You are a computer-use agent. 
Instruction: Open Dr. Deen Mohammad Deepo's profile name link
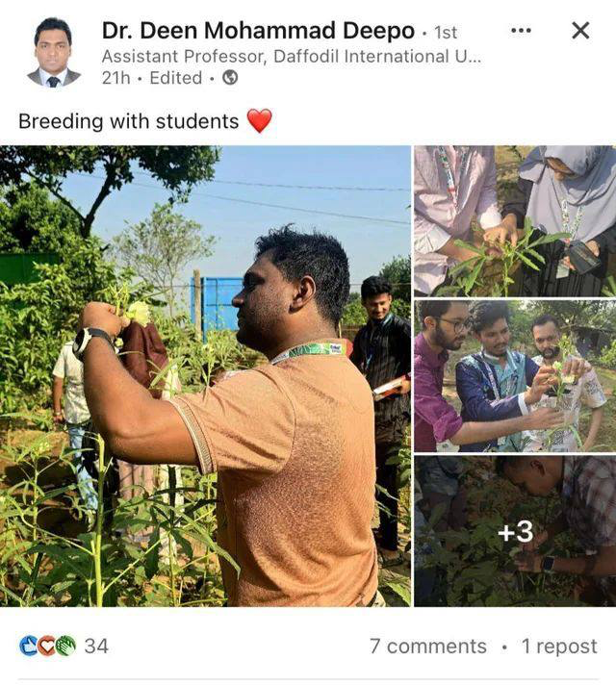click(258, 31)
